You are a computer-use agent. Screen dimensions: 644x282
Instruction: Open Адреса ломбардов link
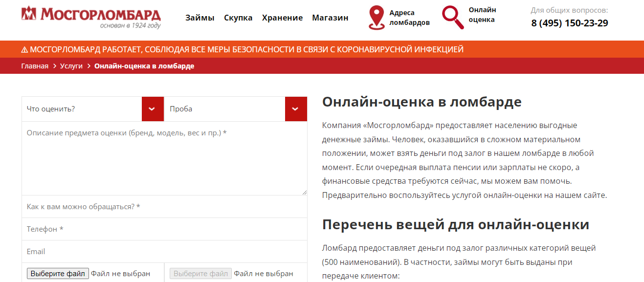[x=409, y=18]
